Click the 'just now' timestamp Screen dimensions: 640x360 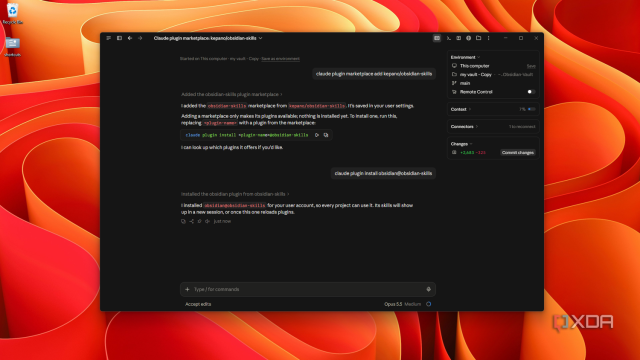[222, 221]
